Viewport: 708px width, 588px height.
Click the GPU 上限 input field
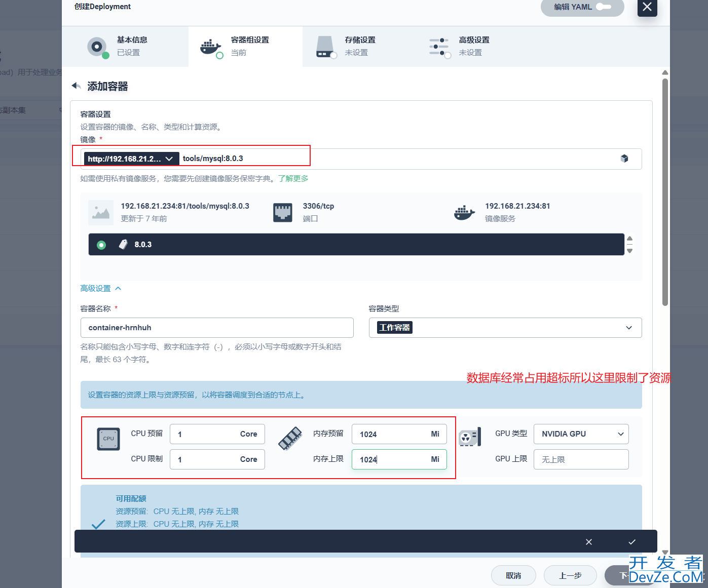tap(581, 459)
